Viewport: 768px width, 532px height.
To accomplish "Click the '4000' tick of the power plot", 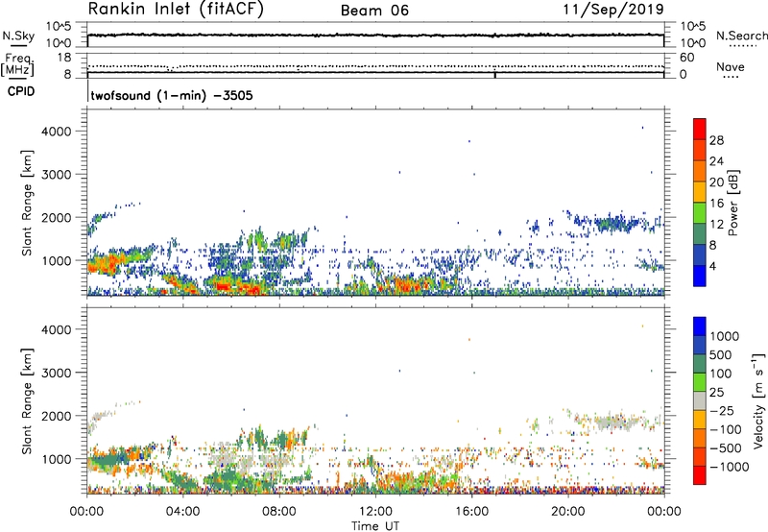I will tap(57, 132).
